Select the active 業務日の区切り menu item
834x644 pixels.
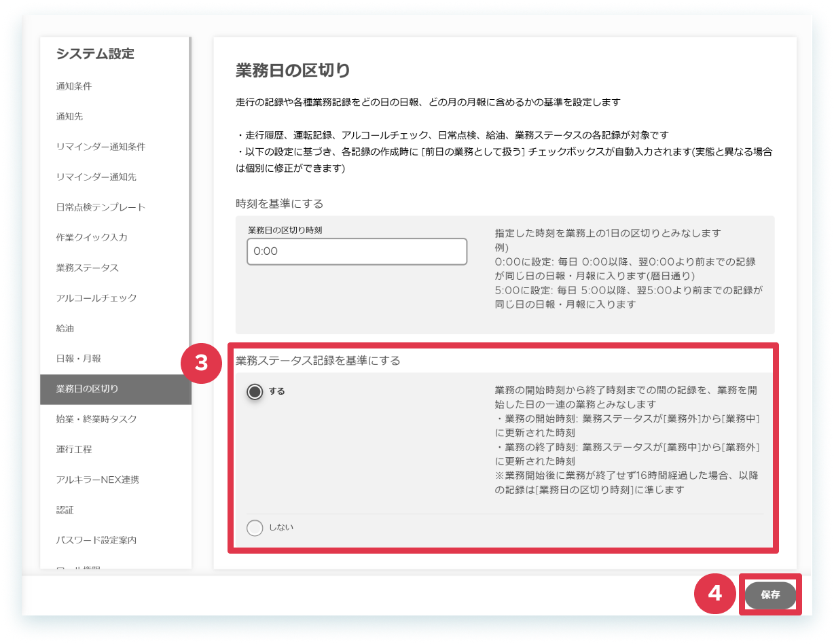115,389
